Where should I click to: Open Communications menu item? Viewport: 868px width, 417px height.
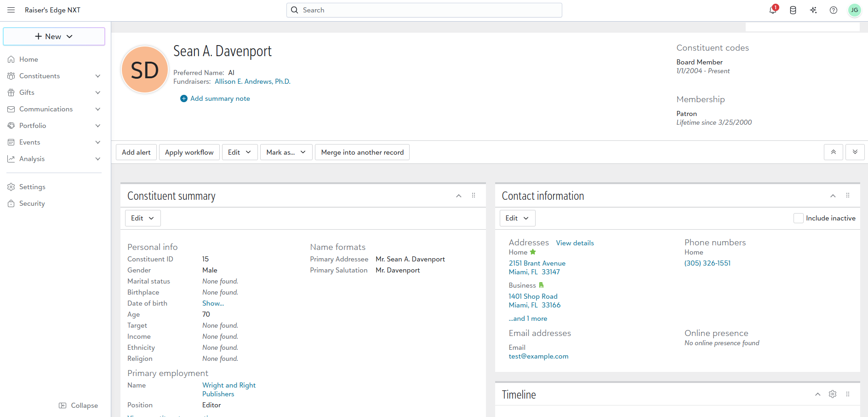coord(46,109)
